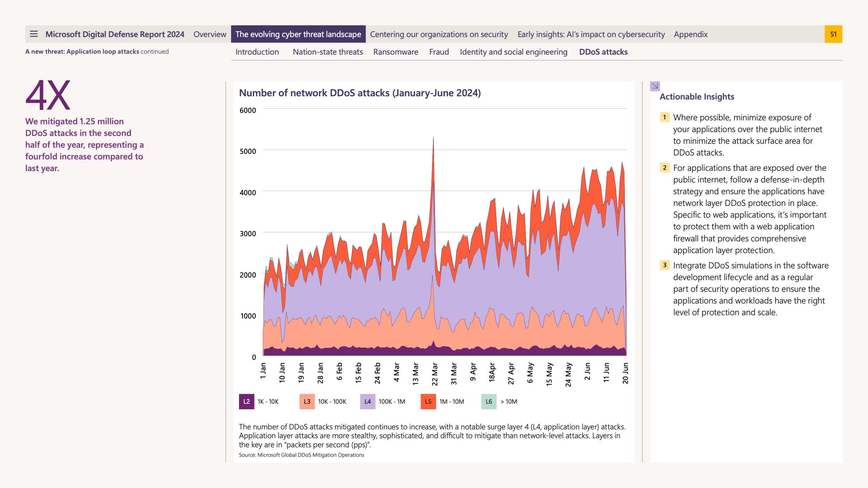Click the L6 mint green legend swatch
Screen dimensions: 868x488
point(489,401)
